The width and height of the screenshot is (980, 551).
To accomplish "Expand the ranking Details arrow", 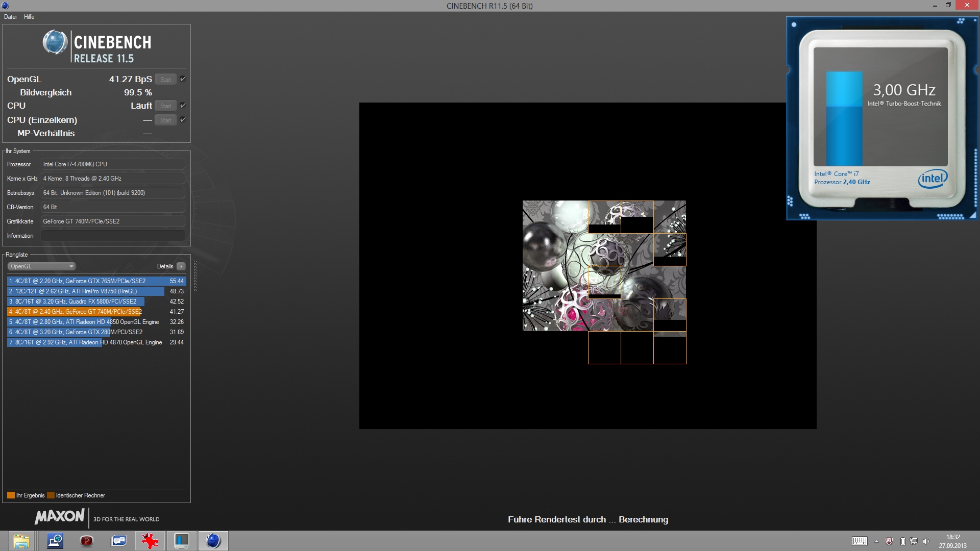I will tap(181, 266).
